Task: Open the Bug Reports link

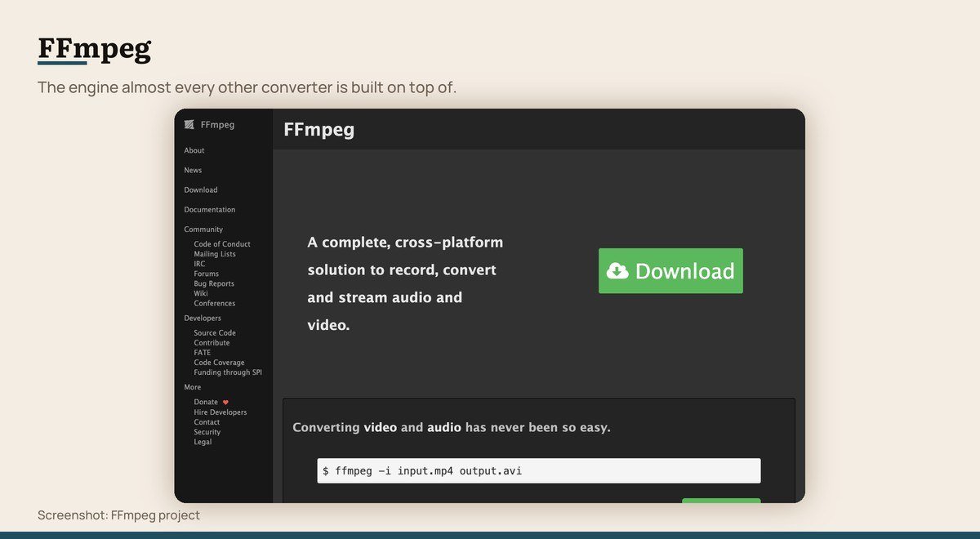Action: [214, 283]
